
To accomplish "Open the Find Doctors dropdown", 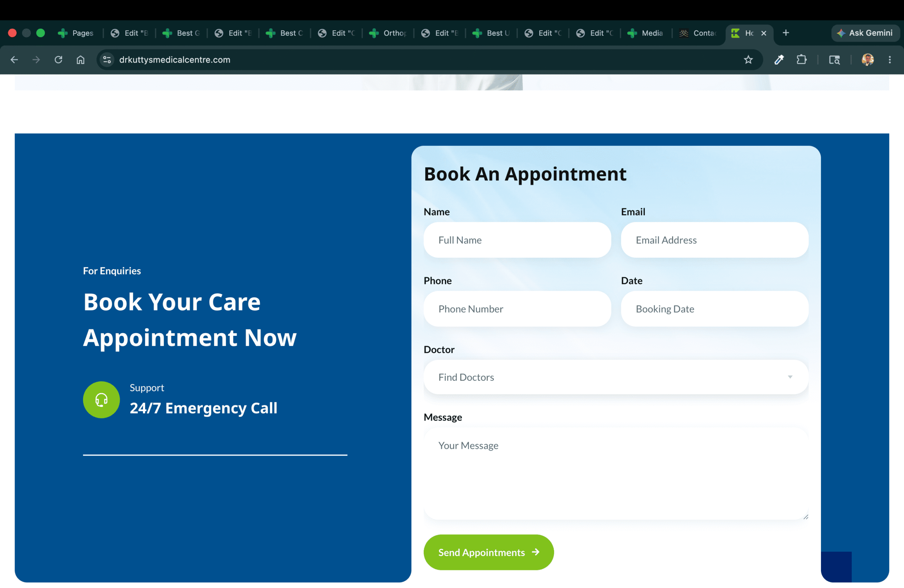I will 616,377.
